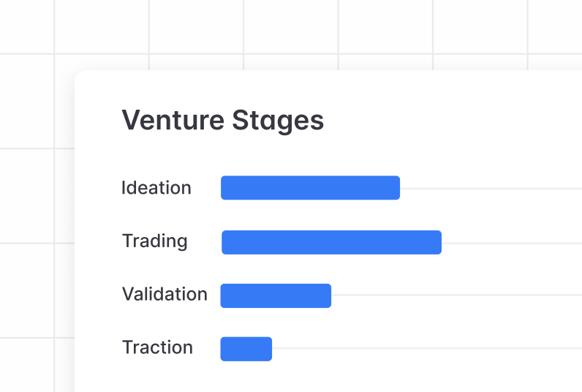
Task: Click the right end of the Trading bar
Action: pyautogui.click(x=438, y=242)
